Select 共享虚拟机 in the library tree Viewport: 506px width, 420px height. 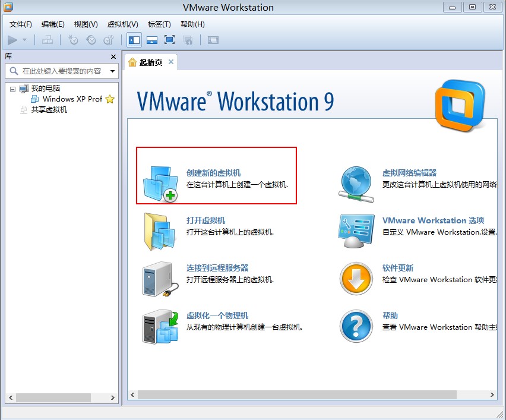(x=49, y=110)
